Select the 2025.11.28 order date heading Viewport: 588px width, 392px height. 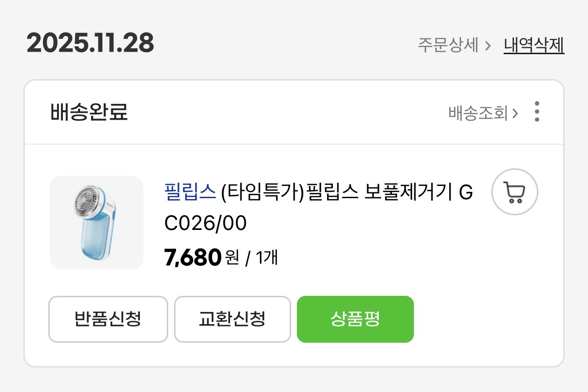click(x=90, y=43)
